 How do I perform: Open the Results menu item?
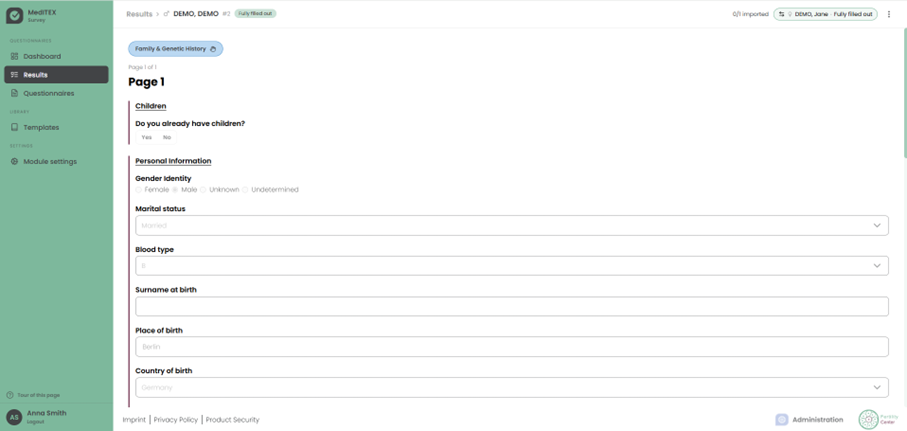(x=56, y=75)
